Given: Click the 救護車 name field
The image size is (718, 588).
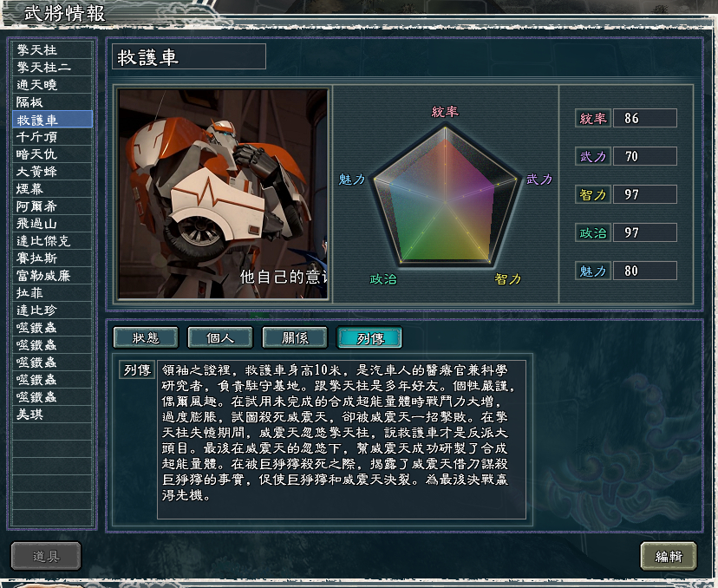Looking at the screenshot, I should (x=189, y=56).
